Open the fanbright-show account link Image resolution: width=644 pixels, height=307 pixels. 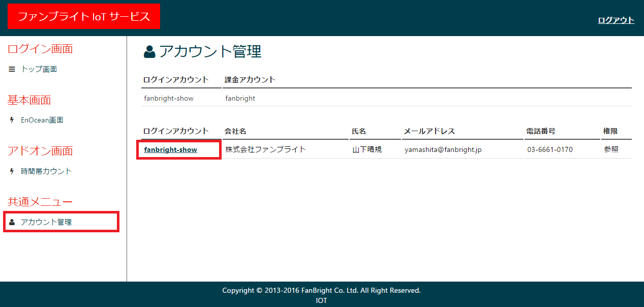click(170, 149)
